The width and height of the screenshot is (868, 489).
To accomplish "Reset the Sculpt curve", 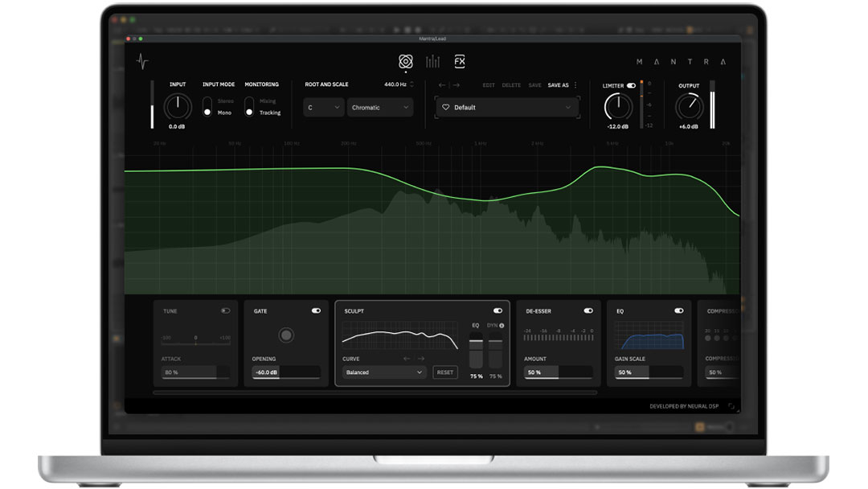I will coord(445,372).
